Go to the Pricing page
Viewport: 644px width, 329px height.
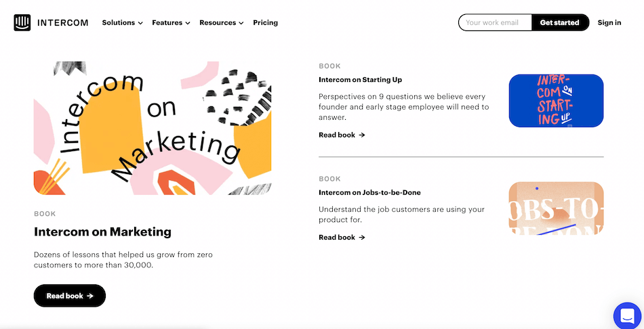point(265,22)
